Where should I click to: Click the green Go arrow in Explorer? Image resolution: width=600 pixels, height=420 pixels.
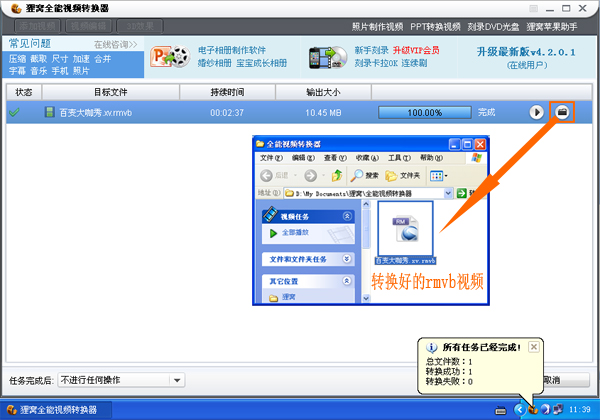click(x=461, y=193)
